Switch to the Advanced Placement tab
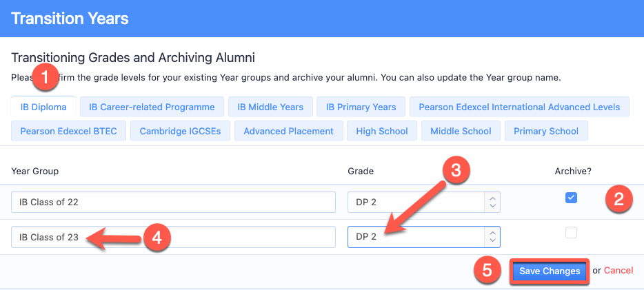 point(288,132)
